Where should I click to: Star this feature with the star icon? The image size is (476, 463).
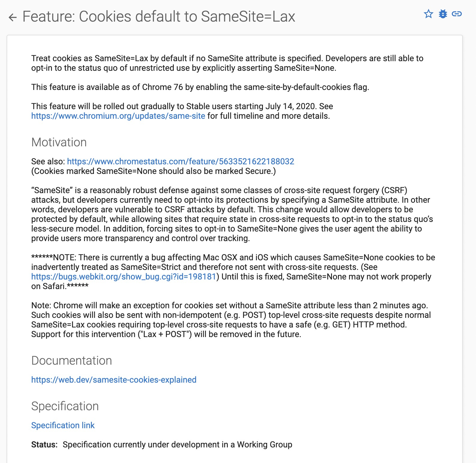[428, 14]
